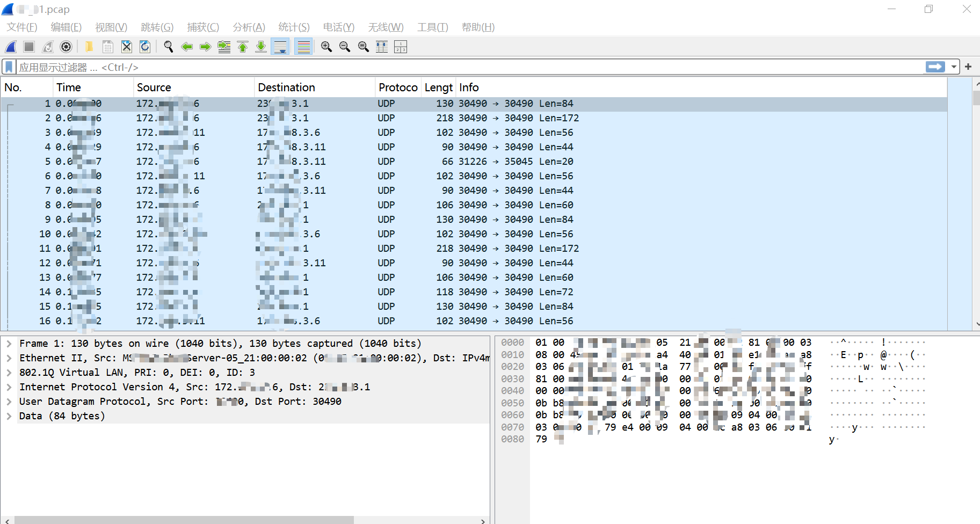Click the packet details horizontal scrollbar
Screen dimensions: 980x524
point(184,520)
